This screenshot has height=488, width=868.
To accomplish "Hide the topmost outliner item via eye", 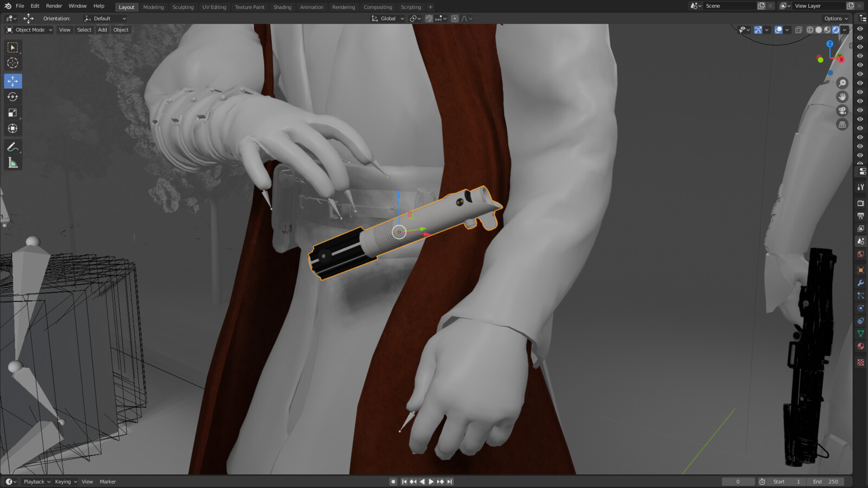I will [x=860, y=29].
